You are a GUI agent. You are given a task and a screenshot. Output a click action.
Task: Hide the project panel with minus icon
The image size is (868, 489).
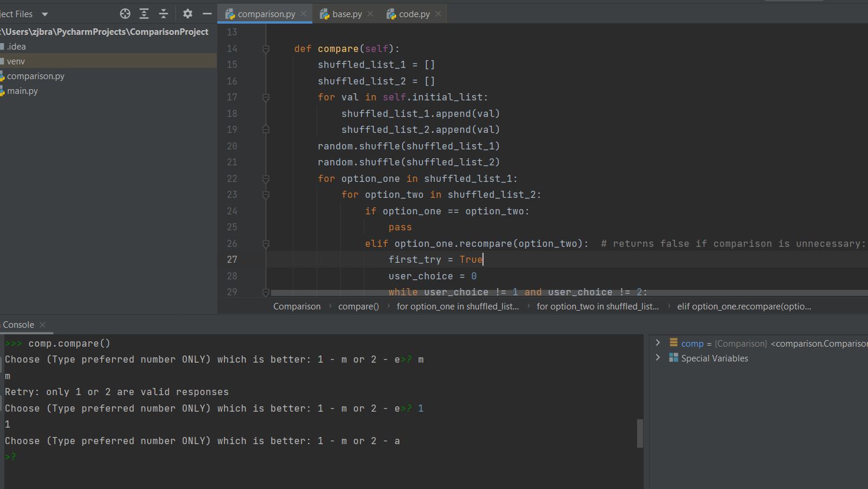pos(207,14)
